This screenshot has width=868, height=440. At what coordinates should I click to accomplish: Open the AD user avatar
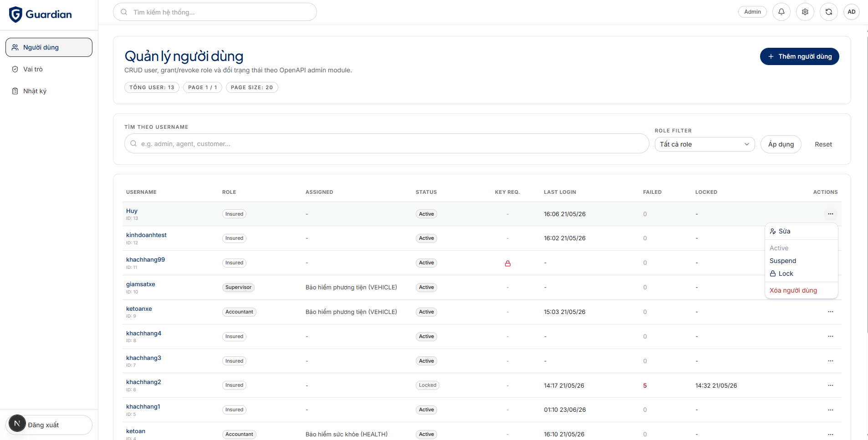tap(852, 12)
